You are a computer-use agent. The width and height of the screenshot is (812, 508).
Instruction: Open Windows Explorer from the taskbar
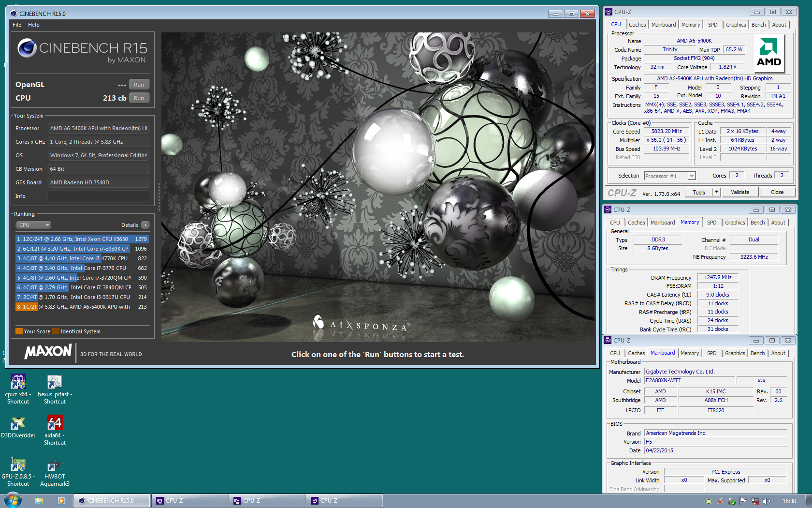coord(39,501)
